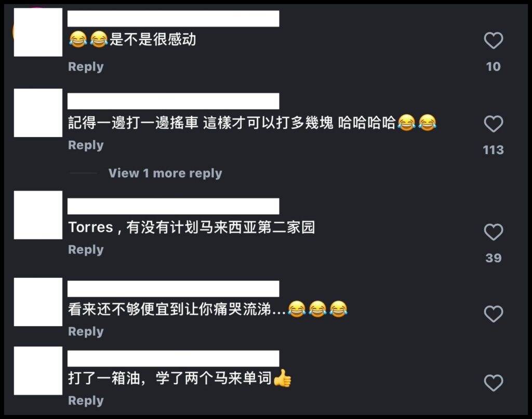Like the comment 是不是很感动
This screenshot has width=532, height=419.
[494, 40]
